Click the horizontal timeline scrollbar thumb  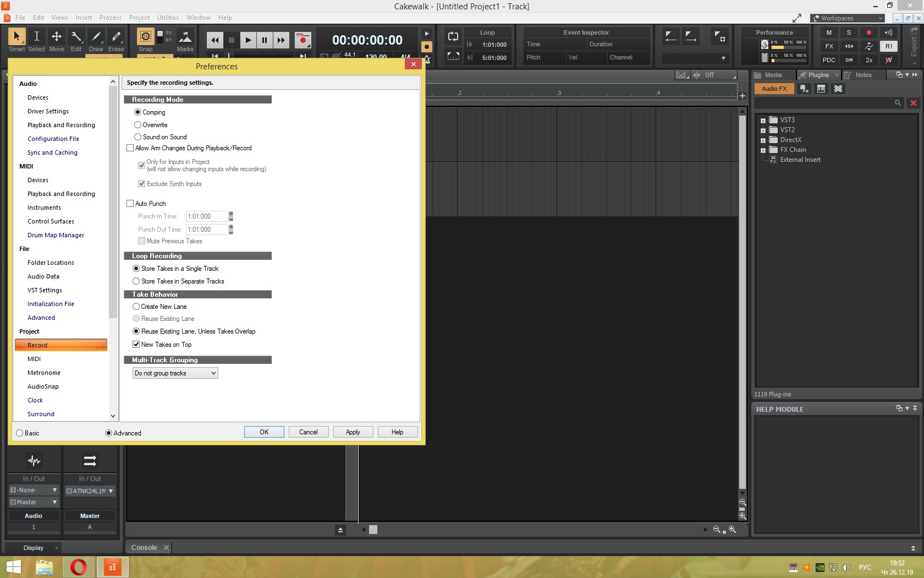tap(373, 530)
